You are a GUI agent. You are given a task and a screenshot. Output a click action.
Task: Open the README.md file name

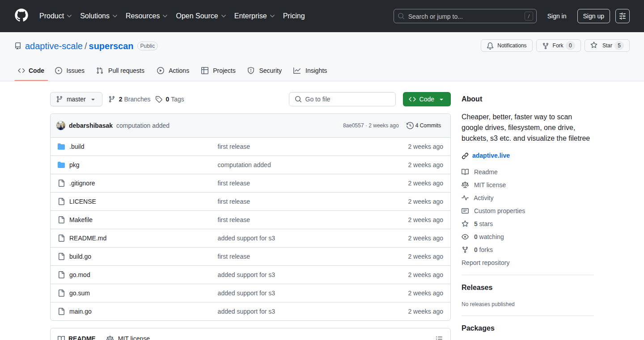[88, 238]
